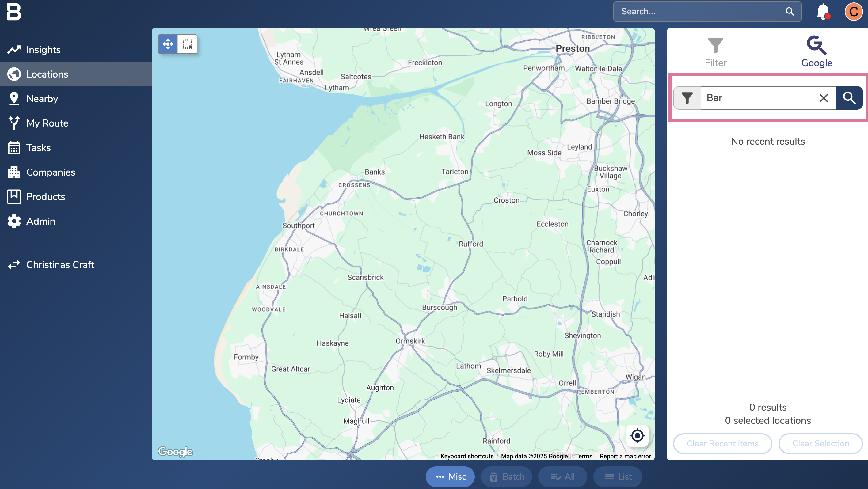Click the B logo home icon
This screenshot has height=489, width=868.
(x=14, y=12)
